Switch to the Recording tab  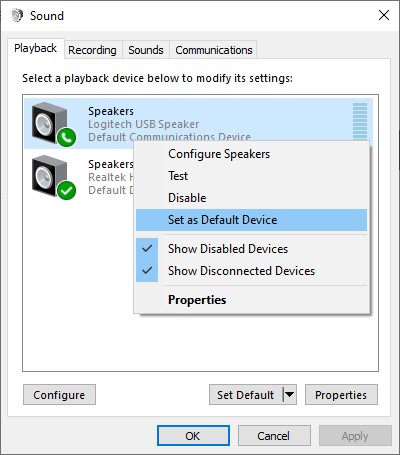(93, 50)
